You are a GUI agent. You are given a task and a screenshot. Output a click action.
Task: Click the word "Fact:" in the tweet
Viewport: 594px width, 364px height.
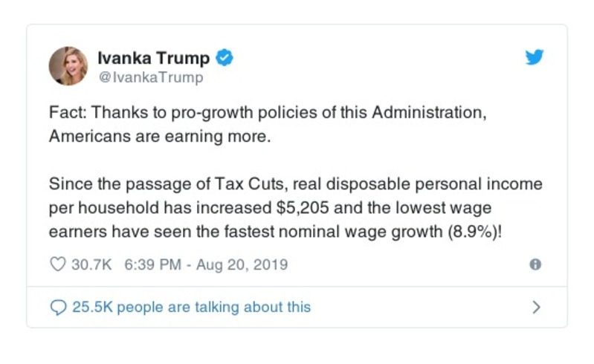[68, 114]
